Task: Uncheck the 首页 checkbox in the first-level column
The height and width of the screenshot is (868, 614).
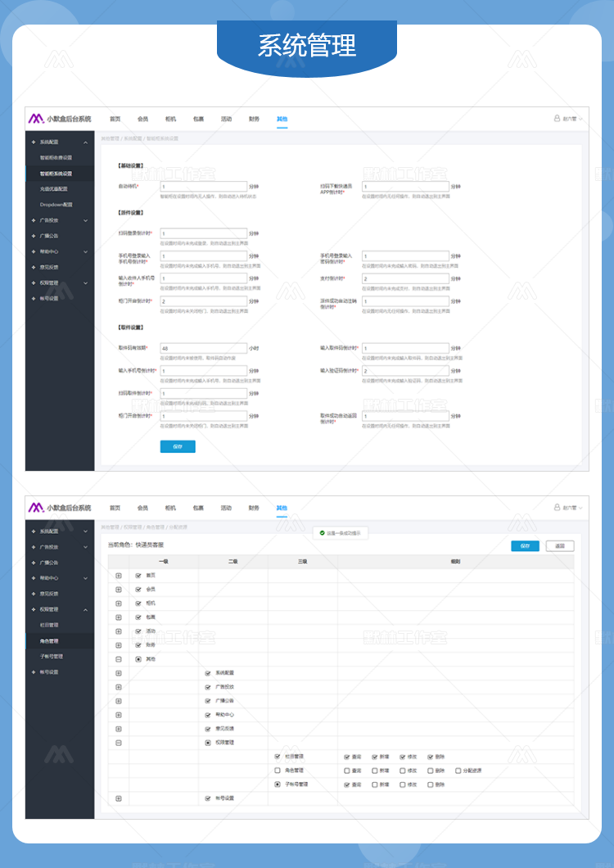Action: [x=138, y=576]
